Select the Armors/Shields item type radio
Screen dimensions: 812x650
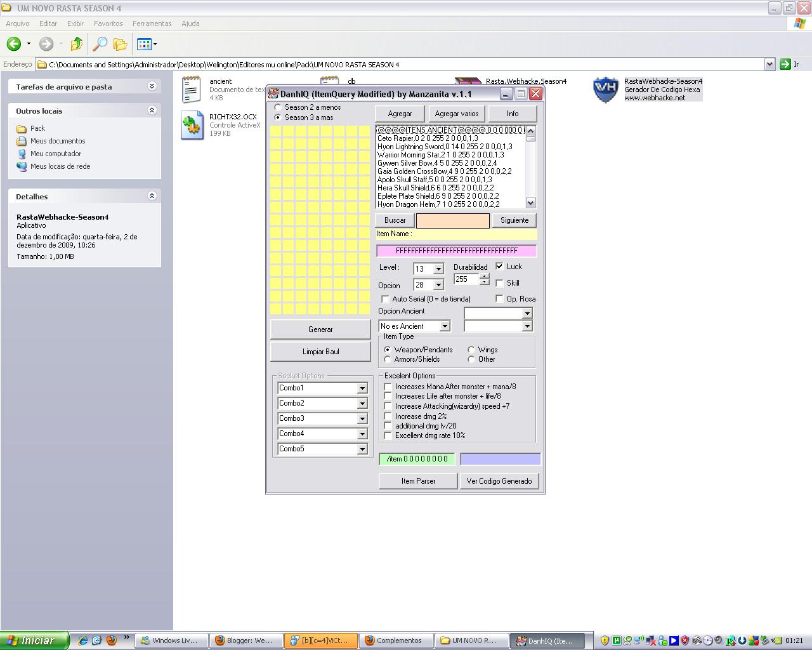pyautogui.click(x=388, y=359)
